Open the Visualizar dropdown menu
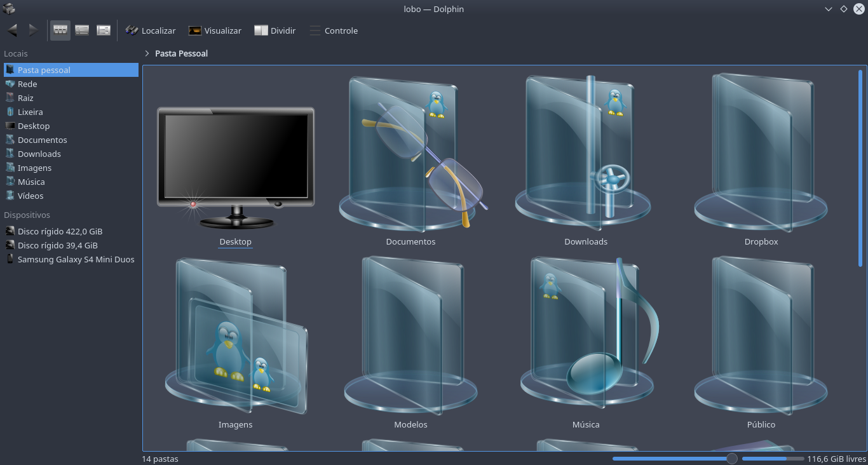Screen dimensions: 868x465 [215, 30]
